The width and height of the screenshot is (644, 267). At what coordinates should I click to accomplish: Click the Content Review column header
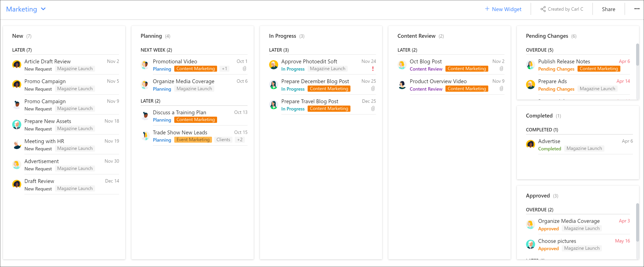416,36
